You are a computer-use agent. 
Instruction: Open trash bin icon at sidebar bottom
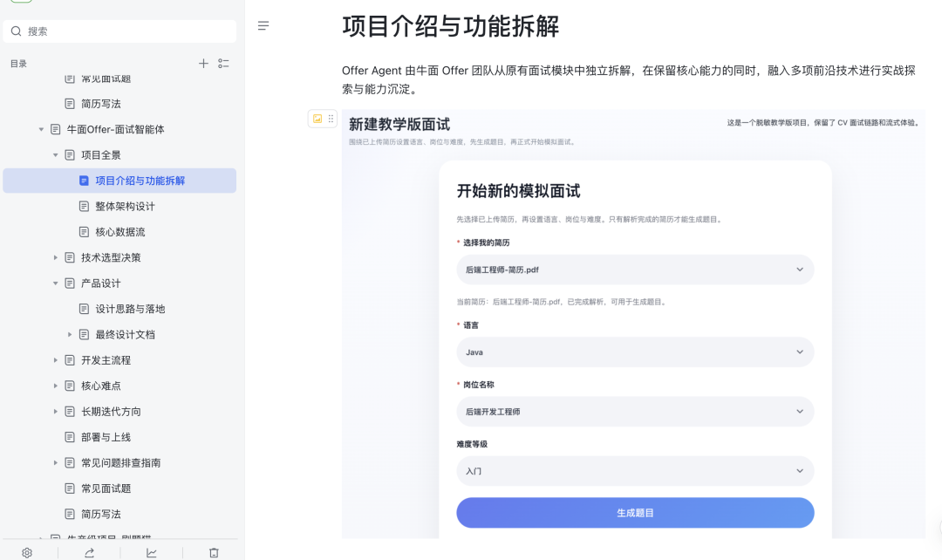214,553
